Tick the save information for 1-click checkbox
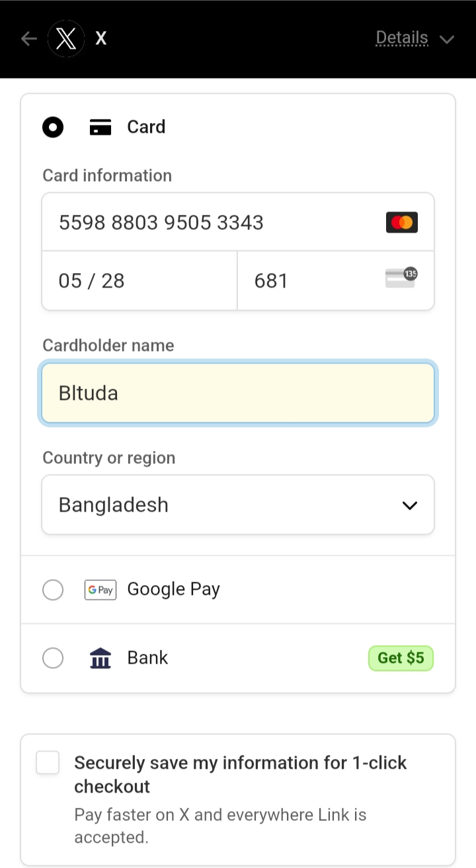This screenshot has width=476, height=868. (x=48, y=763)
